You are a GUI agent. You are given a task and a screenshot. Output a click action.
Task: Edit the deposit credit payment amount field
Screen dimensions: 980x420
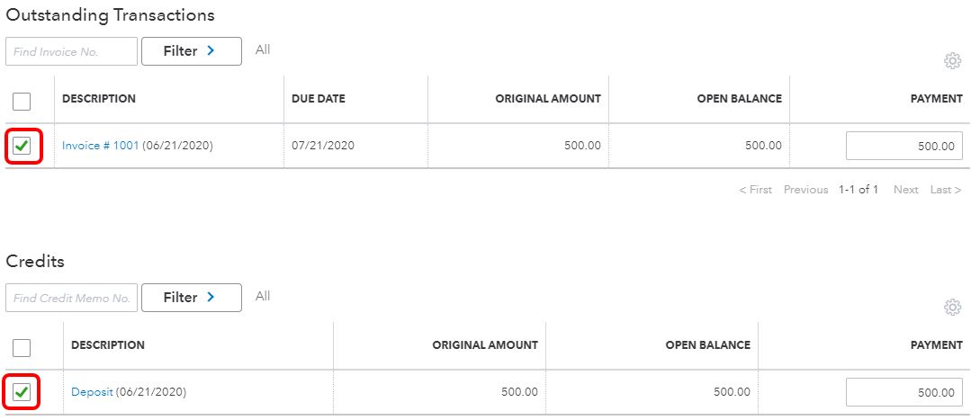[904, 392]
